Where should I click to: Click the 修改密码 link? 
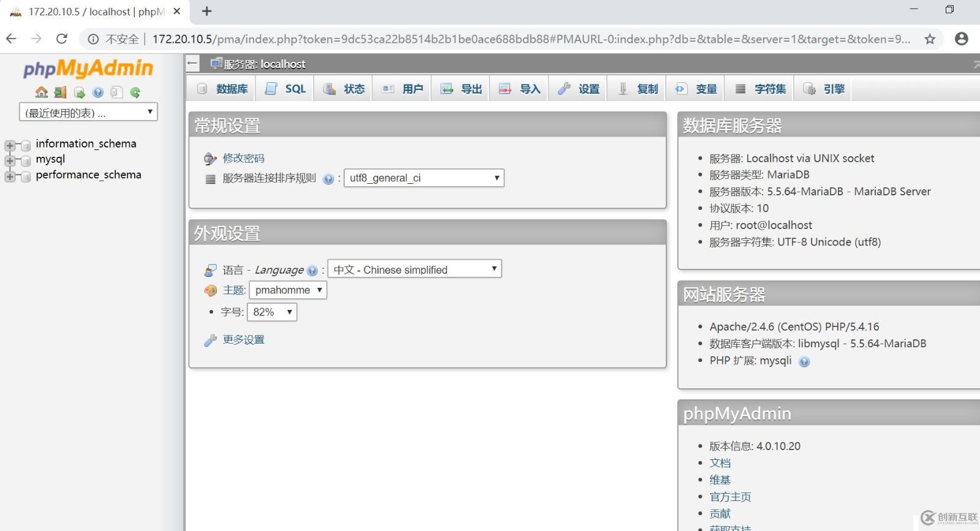tap(244, 159)
